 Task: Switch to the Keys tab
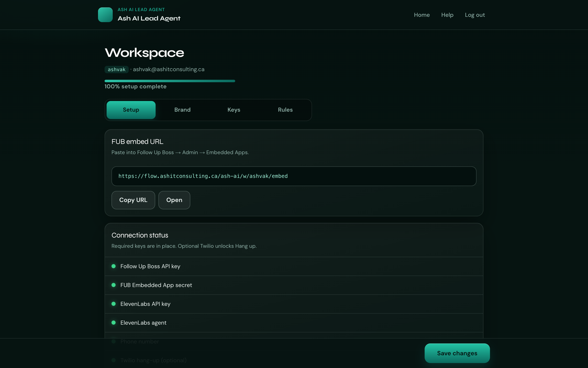234,110
